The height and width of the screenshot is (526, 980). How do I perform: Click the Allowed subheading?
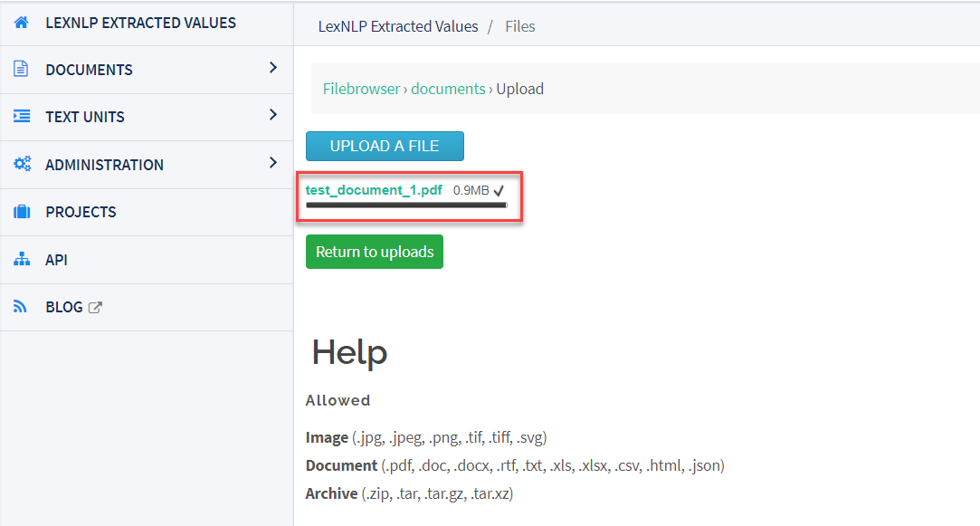[338, 400]
